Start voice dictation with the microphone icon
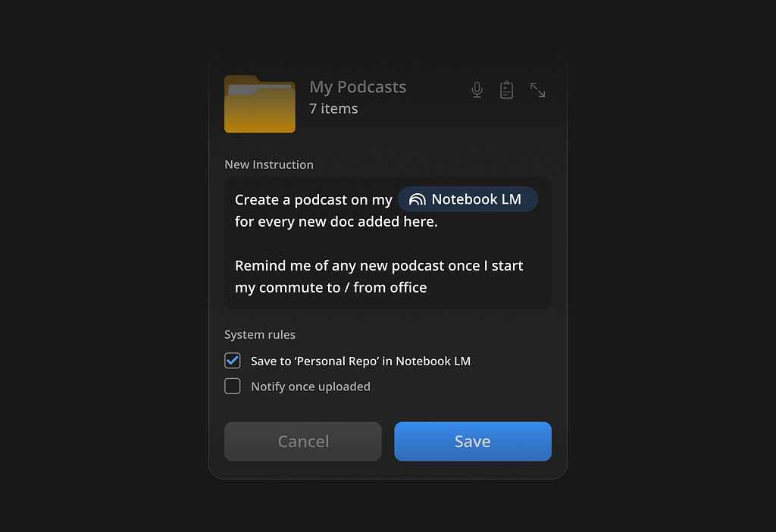This screenshot has width=776, height=532. coord(477,89)
